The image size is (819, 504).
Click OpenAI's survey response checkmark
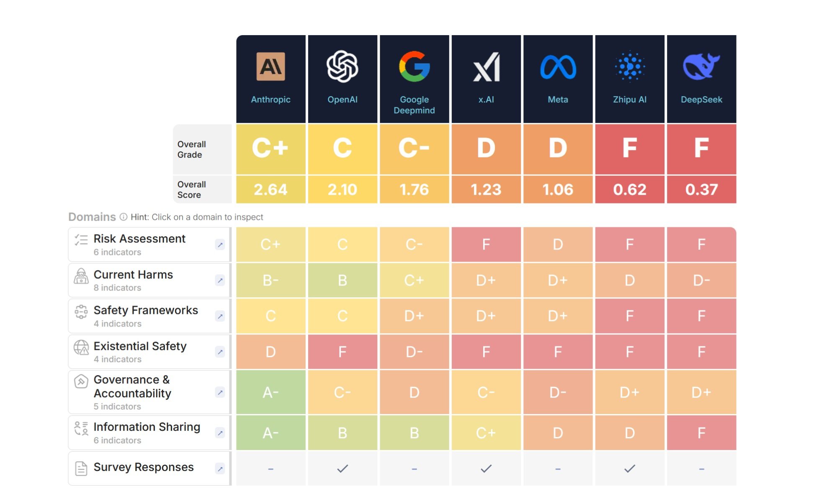click(x=343, y=469)
